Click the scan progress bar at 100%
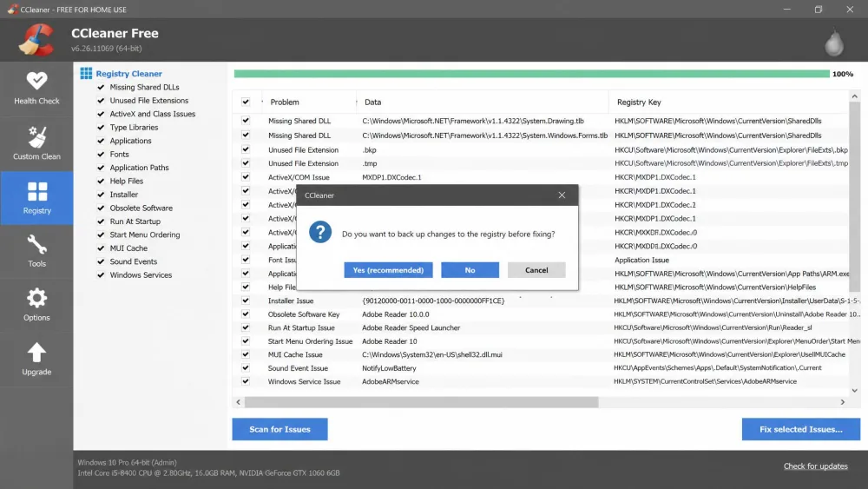 [x=531, y=74]
